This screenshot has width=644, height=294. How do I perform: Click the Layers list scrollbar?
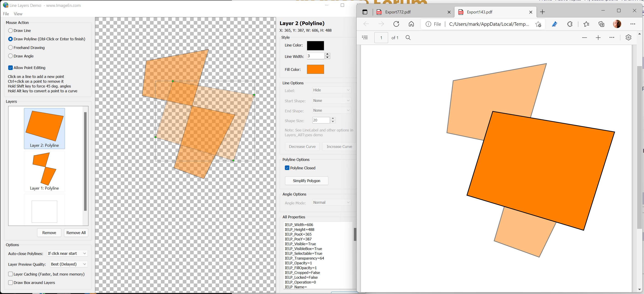pos(85,161)
